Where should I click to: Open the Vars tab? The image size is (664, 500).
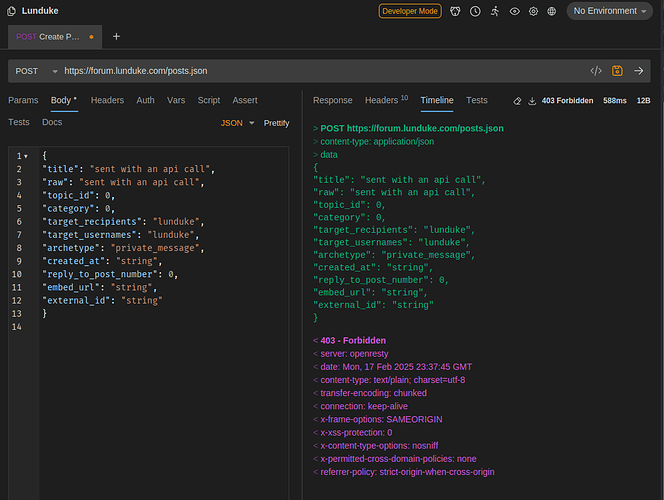coord(176,100)
